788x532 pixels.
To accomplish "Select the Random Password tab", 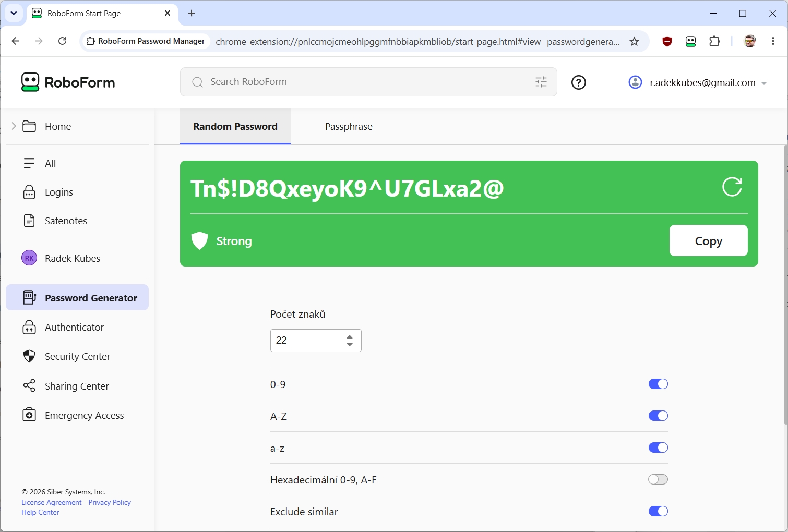I will point(235,127).
